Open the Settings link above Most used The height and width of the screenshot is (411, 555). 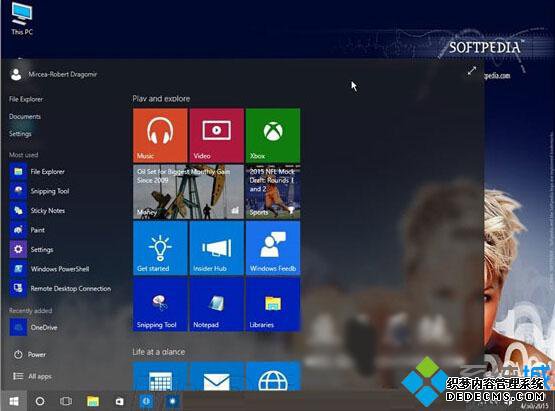point(20,134)
